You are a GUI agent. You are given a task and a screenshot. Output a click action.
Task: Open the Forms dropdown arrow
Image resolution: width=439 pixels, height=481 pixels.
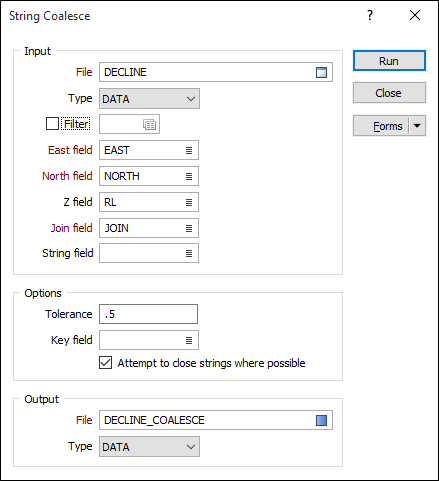[417, 126]
